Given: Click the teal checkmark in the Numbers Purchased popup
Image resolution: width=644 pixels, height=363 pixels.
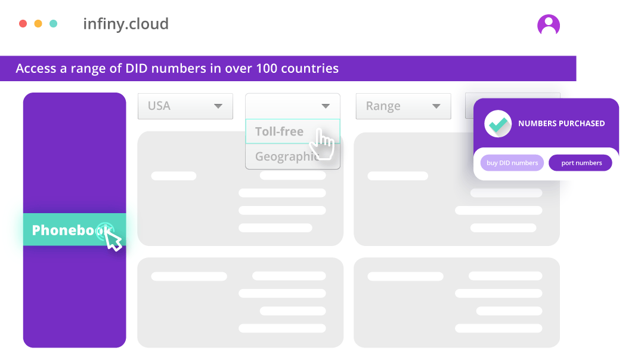Looking at the screenshot, I should (497, 124).
